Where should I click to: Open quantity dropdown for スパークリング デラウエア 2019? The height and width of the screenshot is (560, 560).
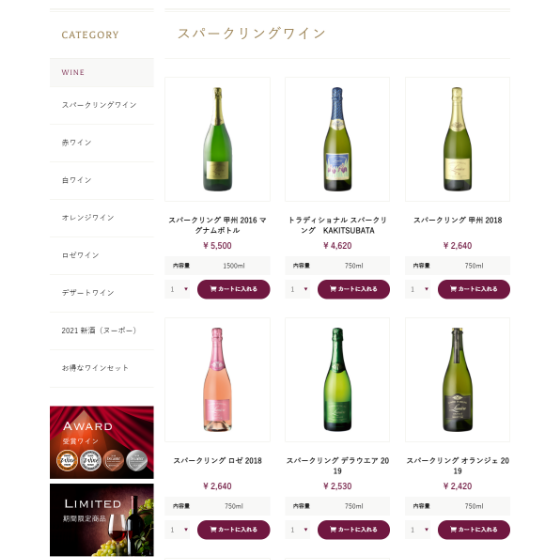click(x=298, y=530)
